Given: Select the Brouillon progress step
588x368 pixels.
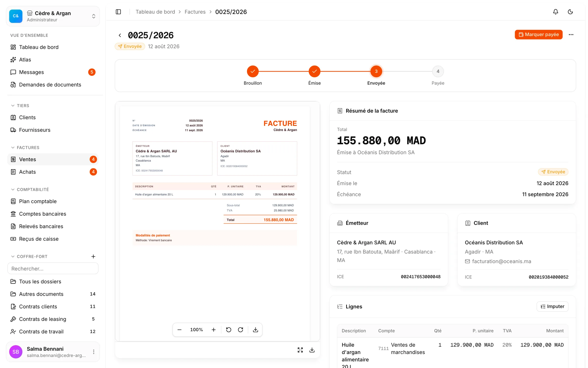Looking at the screenshot, I should pyautogui.click(x=253, y=72).
